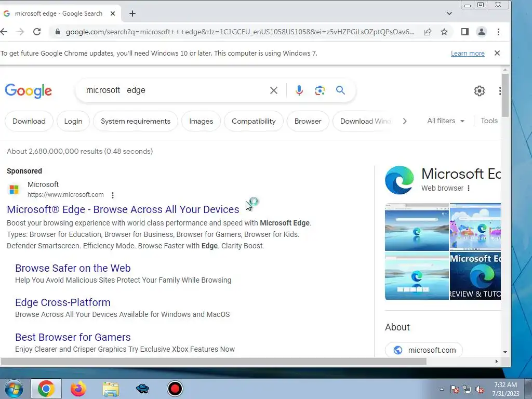Select the Browser filter chip
Screen dimensions: 532x399
pos(308,121)
